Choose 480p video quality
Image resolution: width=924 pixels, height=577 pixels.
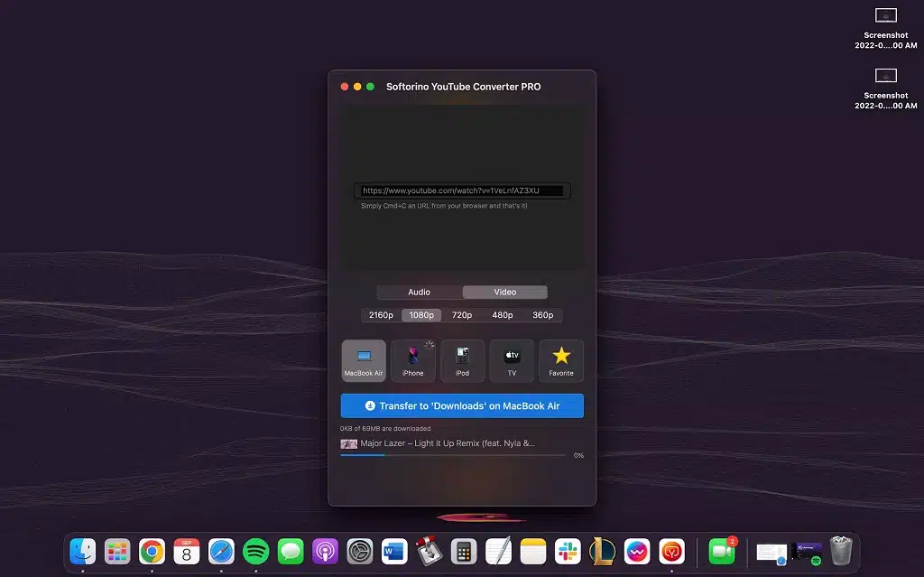503,315
